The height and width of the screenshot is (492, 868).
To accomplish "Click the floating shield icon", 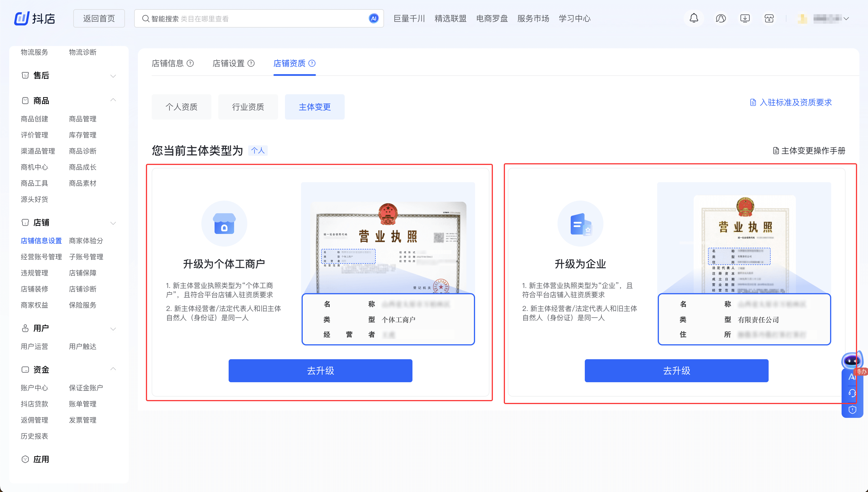I will 852,410.
